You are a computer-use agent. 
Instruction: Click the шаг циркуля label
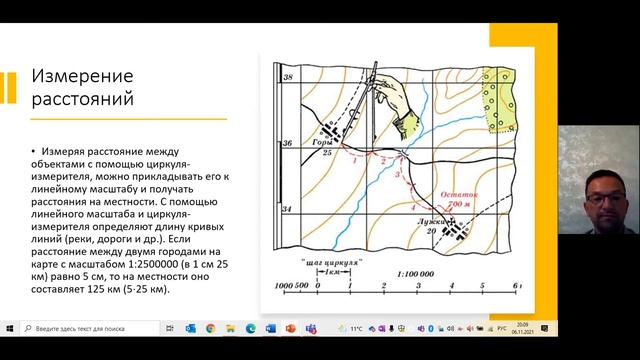pyautogui.click(x=332, y=262)
